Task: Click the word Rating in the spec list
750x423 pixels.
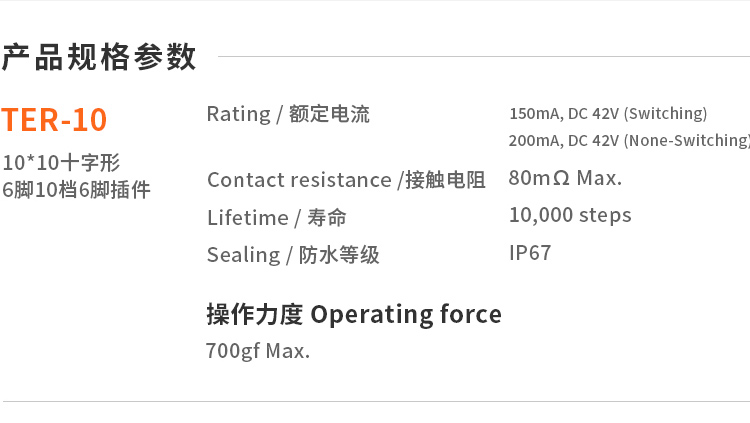Action: (238, 114)
